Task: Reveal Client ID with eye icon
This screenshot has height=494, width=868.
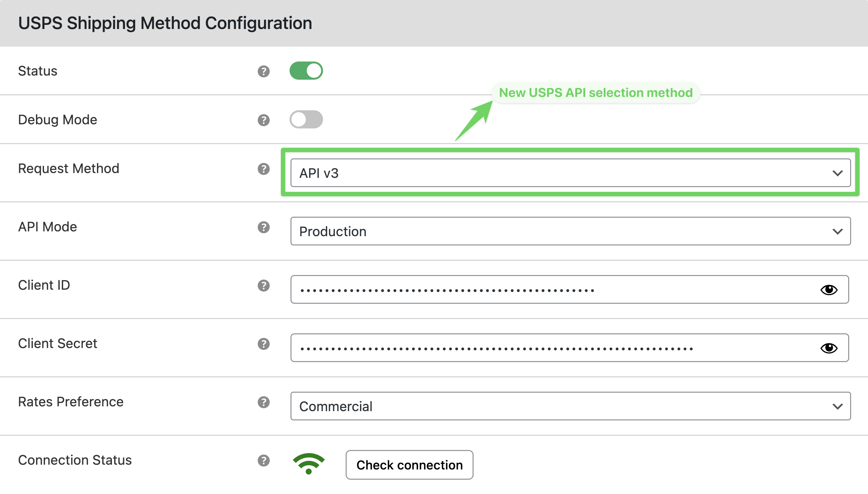Action: click(829, 290)
